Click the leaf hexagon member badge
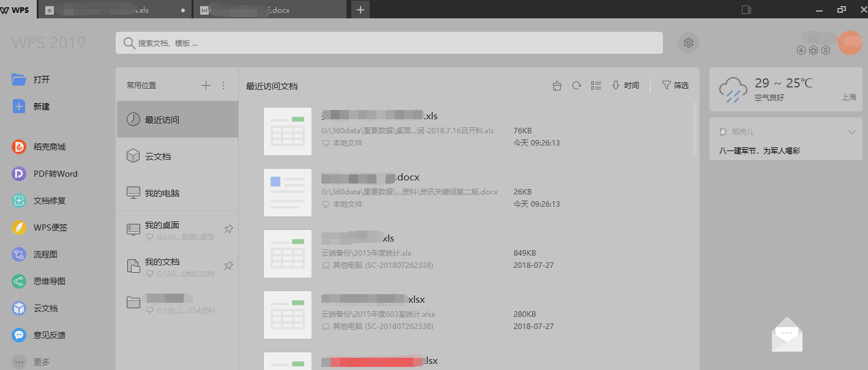The height and width of the screenshot is (370, 868). [x=801, y=50]
